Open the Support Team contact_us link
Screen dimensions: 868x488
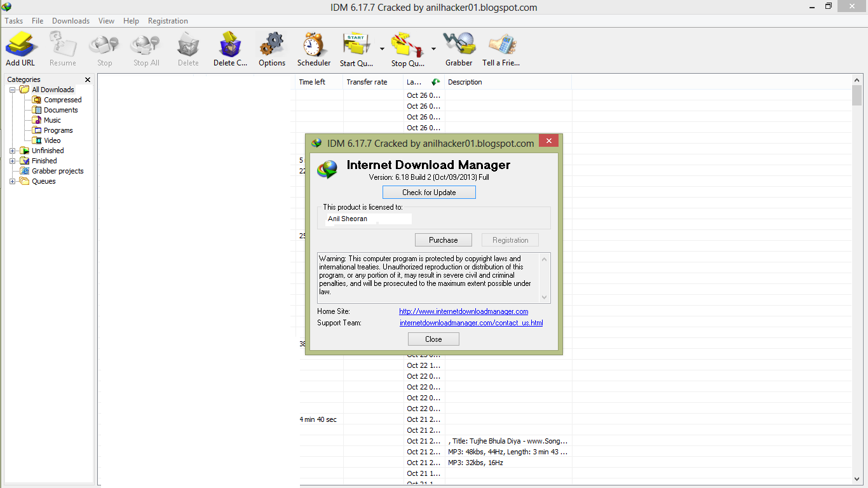[x=471, y=323]
